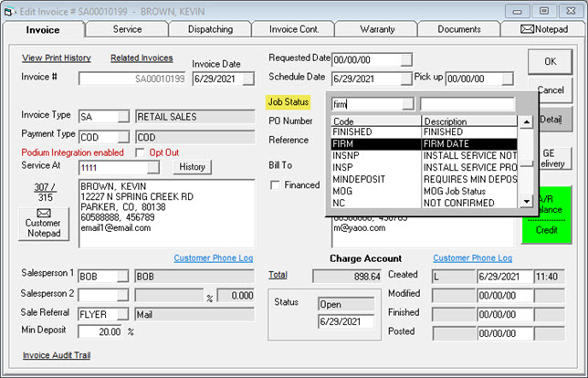Select the INSP status row
The image size is (588, 378).
click(424, 168)
